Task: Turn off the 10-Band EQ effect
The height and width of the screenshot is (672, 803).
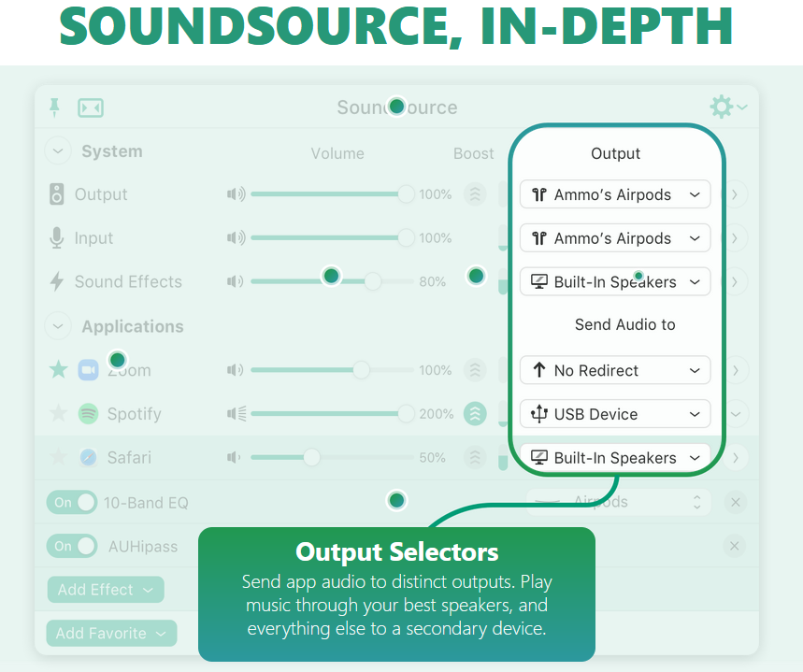Action: point(72,502)
